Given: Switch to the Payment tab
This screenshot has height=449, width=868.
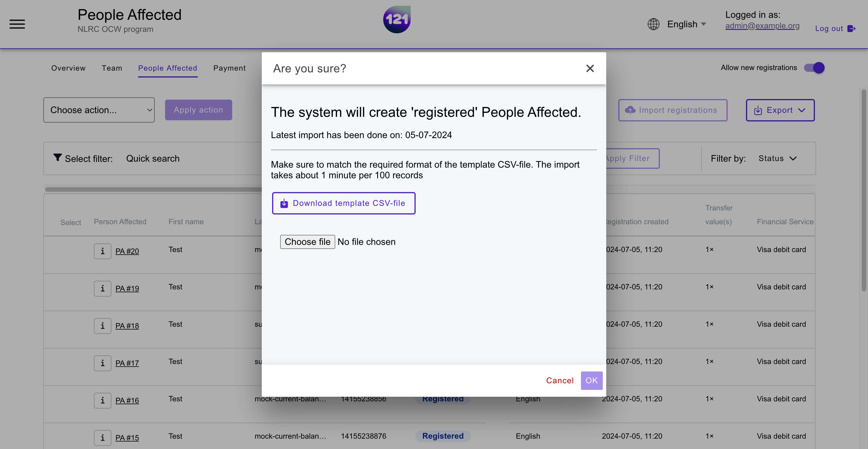Looking at the screenshot, I should tap(229, 67).
